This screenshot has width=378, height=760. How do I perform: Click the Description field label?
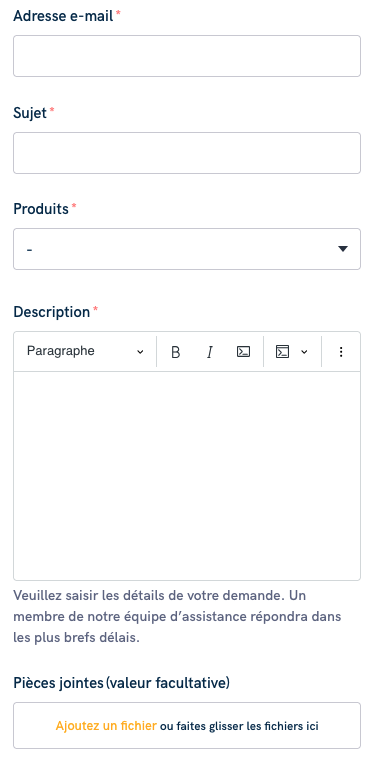(51, 312)
